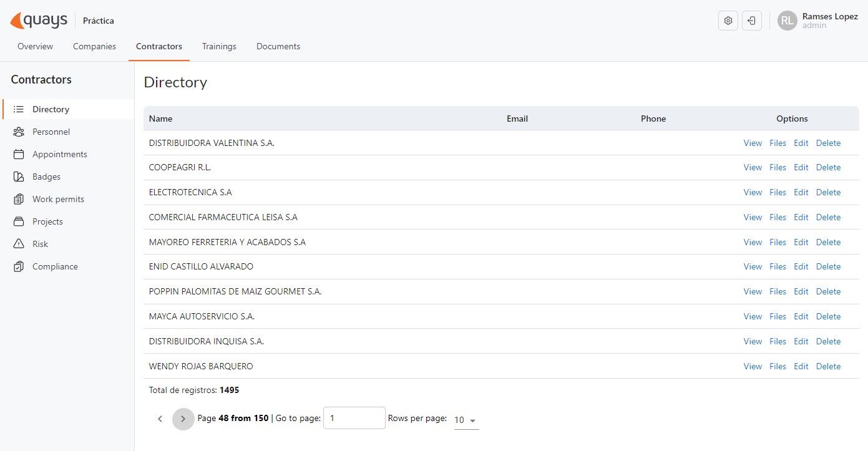The width and height of the screenshot is (868, 451).
Task: Click the Go to page input field
Action: (354, 418)
